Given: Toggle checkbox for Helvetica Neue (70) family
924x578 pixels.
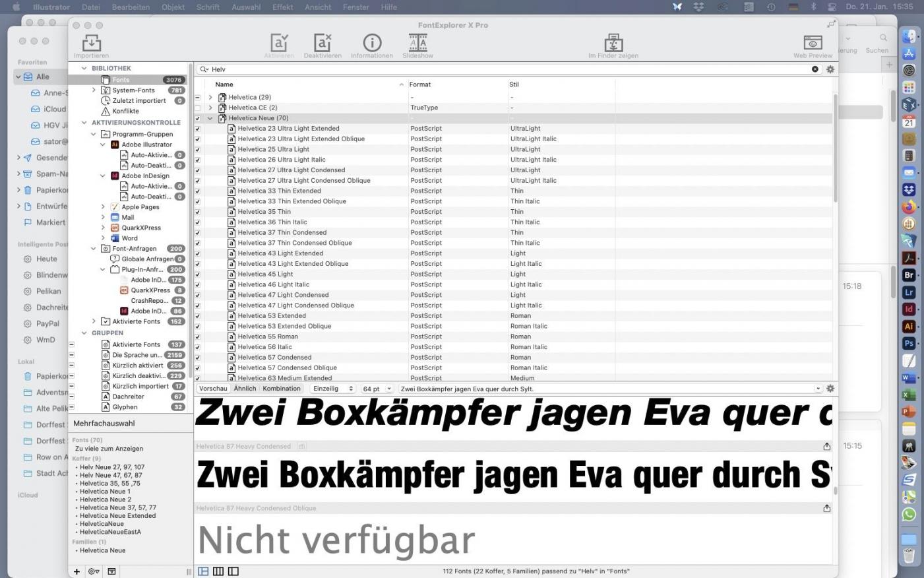Looking at the screenshot, I should coord(197,118).
